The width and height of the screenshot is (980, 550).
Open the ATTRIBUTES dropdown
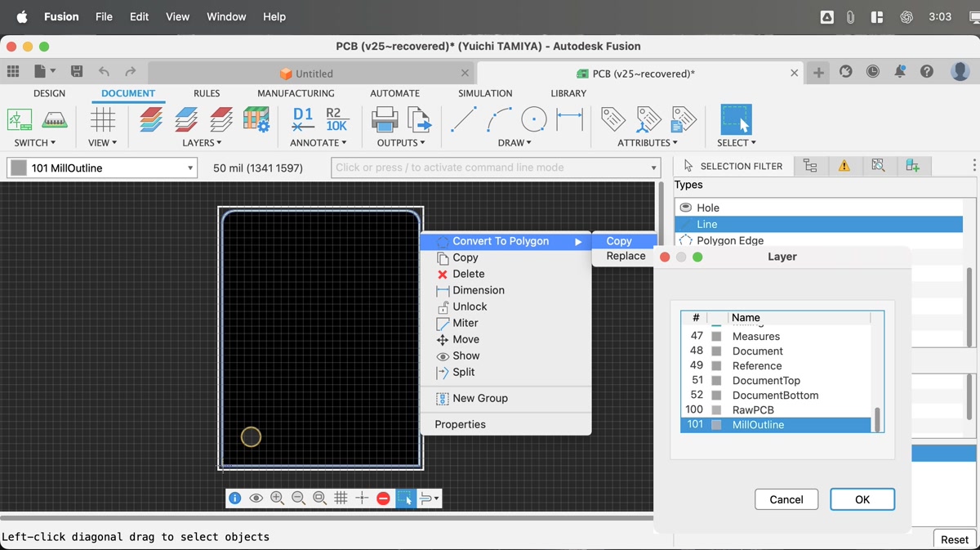click(x=648, y=143)
